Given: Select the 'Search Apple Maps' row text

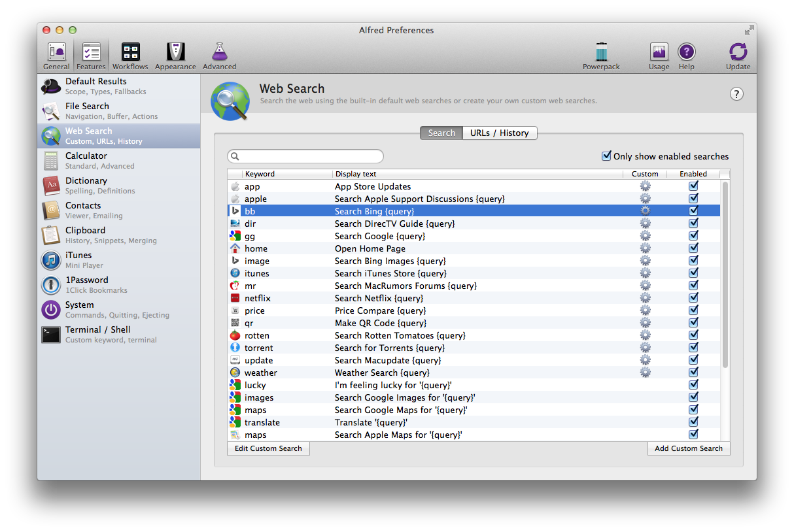Looking at the screenshot, I should click(x=398, y=435).
